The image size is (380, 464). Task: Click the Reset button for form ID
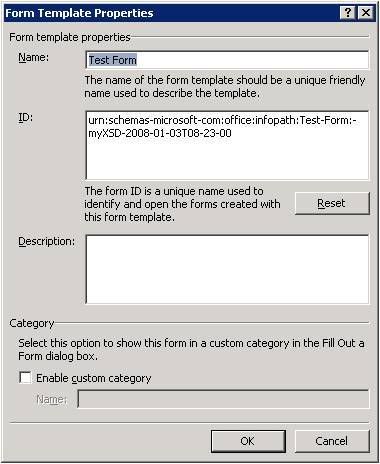pyautogui.click(x=332, y=203)
